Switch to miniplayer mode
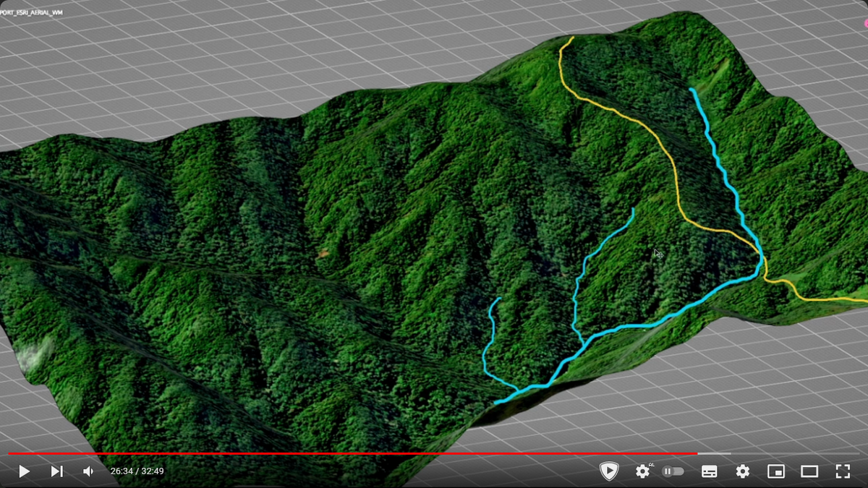868x488 pixels. [776, 471]
